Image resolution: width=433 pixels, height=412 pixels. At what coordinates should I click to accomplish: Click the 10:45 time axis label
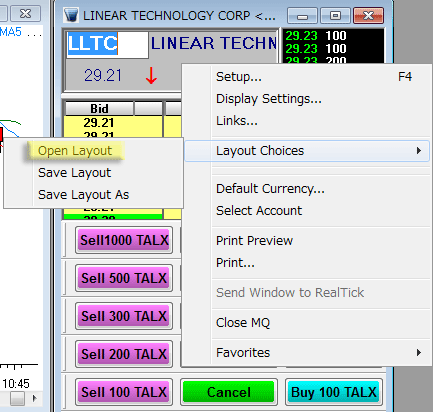pos(16,383)
